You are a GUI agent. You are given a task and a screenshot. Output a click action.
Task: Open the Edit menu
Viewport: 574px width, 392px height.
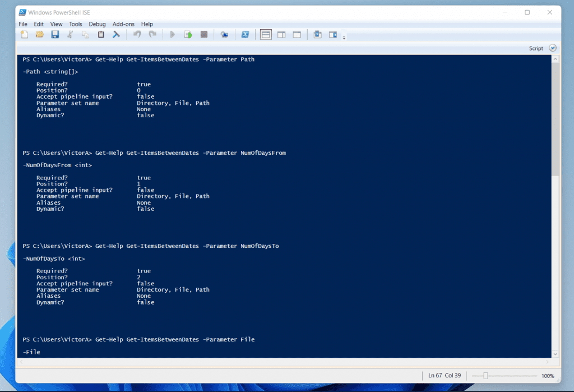[x=39, y=24]
